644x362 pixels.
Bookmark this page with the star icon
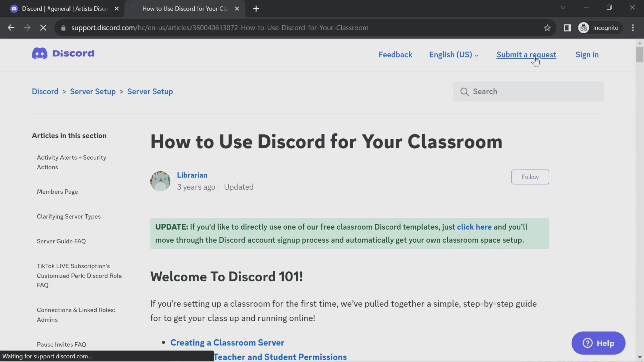547,28
